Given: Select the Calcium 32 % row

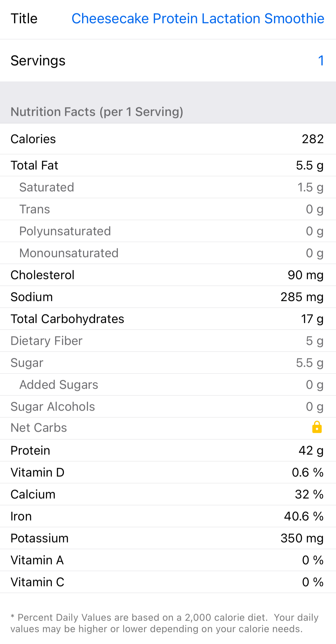Looking at the screenshot, I should click(x=168, y=494).
